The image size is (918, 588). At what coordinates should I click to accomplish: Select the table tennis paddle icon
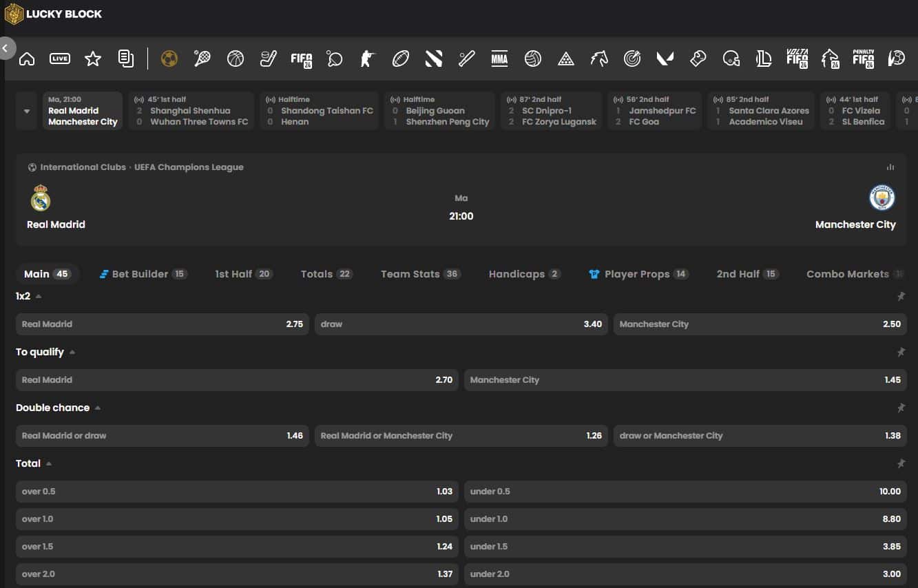335,59
